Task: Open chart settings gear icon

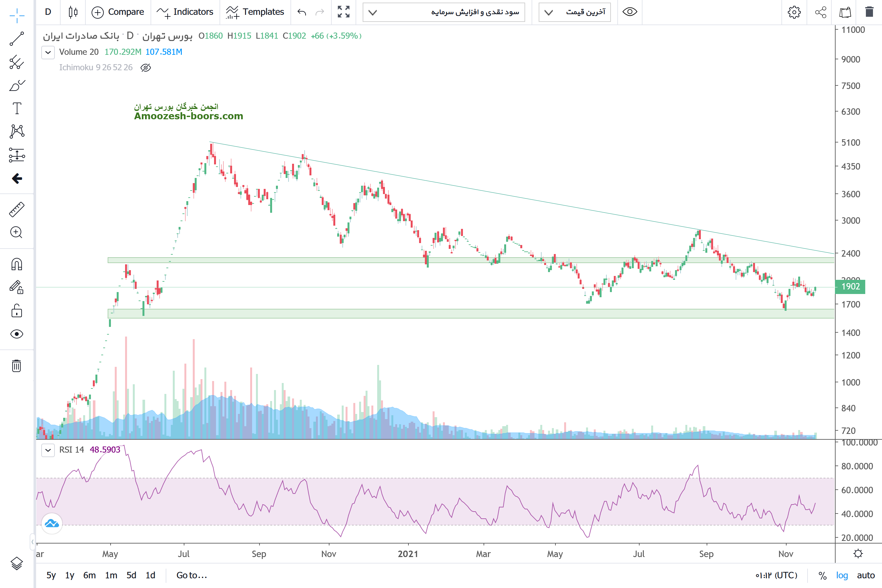Action: point(794,12)
